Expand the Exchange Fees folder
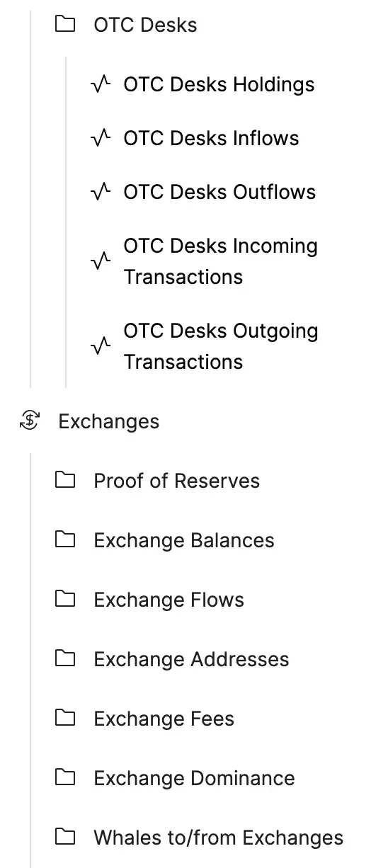 [x=164, y=719]
